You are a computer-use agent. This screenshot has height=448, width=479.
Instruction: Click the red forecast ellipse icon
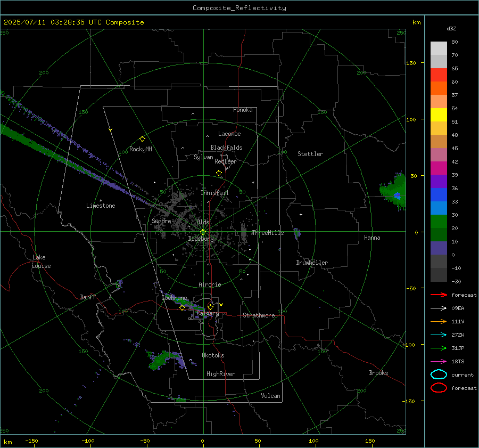439,388
